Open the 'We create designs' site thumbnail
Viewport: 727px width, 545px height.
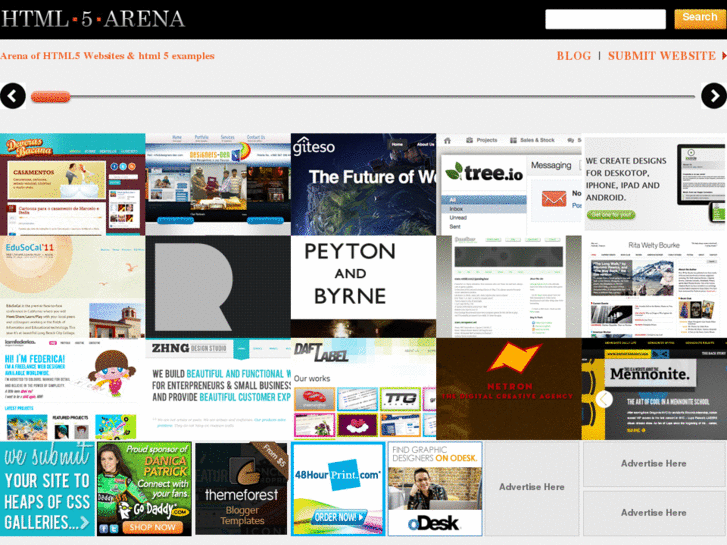(x=654, y=184)
